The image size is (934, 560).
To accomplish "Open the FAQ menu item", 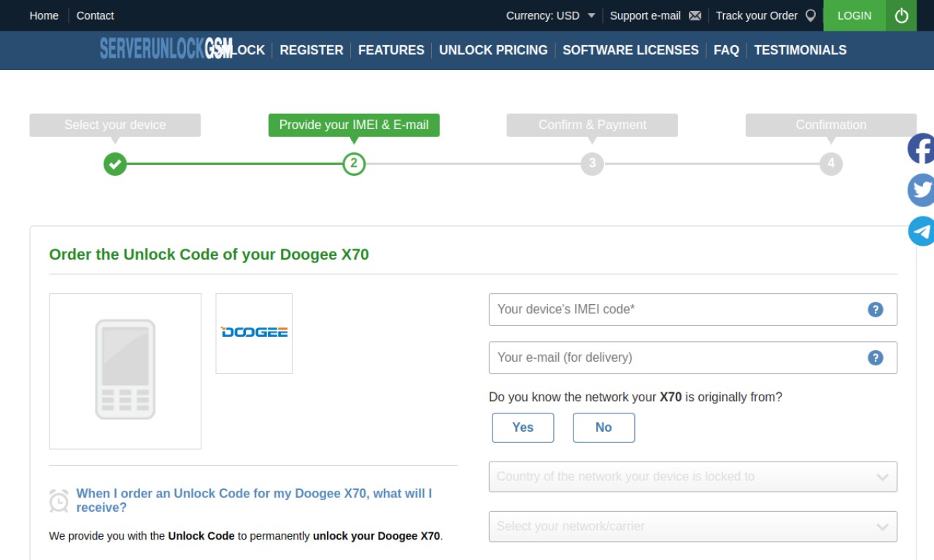I will pos(726,50).
